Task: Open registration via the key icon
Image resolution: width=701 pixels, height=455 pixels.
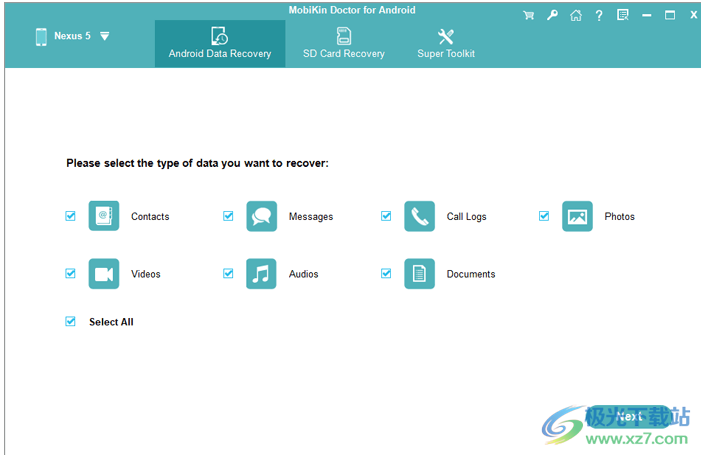Action: (551, 15)
